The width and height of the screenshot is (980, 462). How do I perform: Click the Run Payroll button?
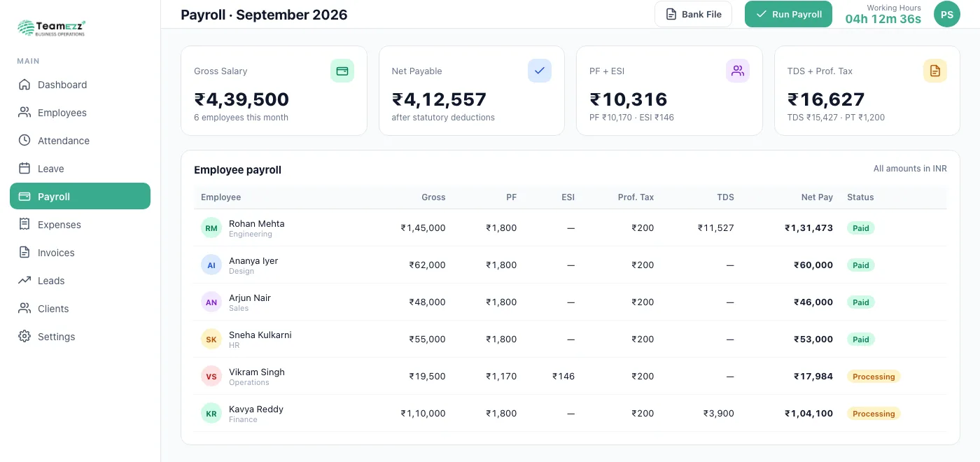click(788, 14)
